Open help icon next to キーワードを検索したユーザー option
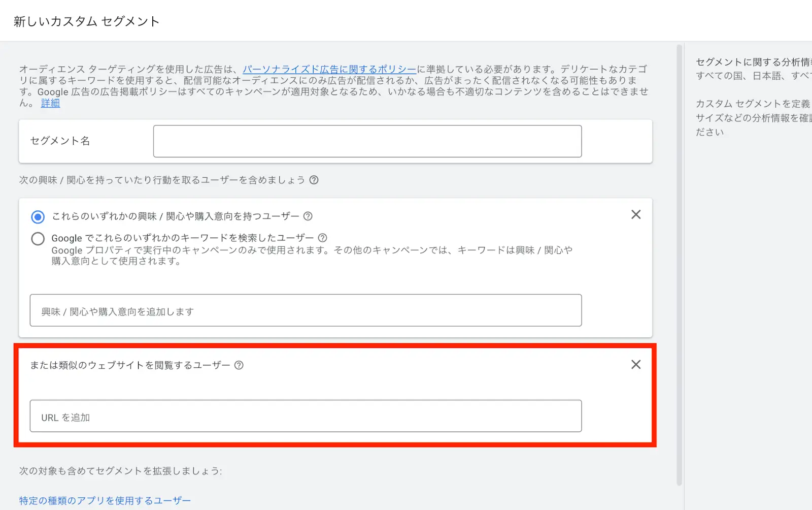The width and height of the screenshot is (812, 510). 322,238
